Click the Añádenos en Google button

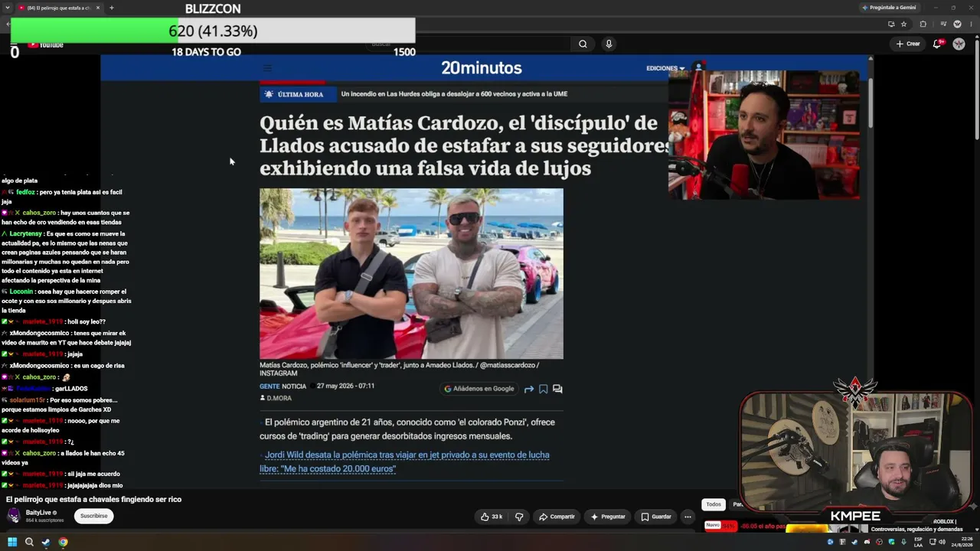(479, 389)
